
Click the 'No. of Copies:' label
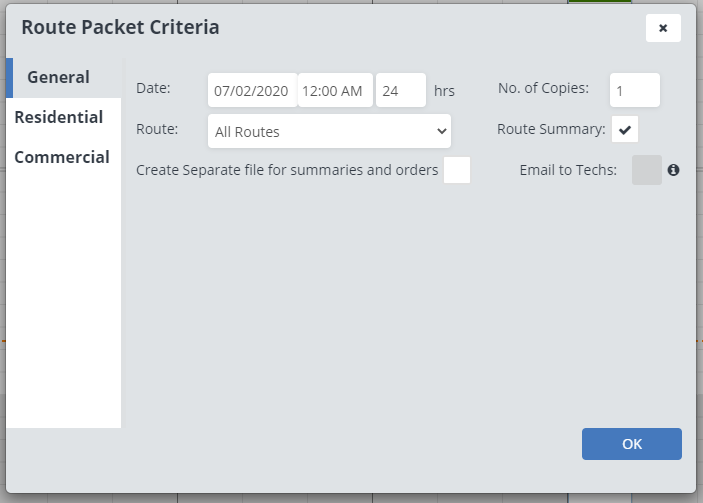[543, 88]
